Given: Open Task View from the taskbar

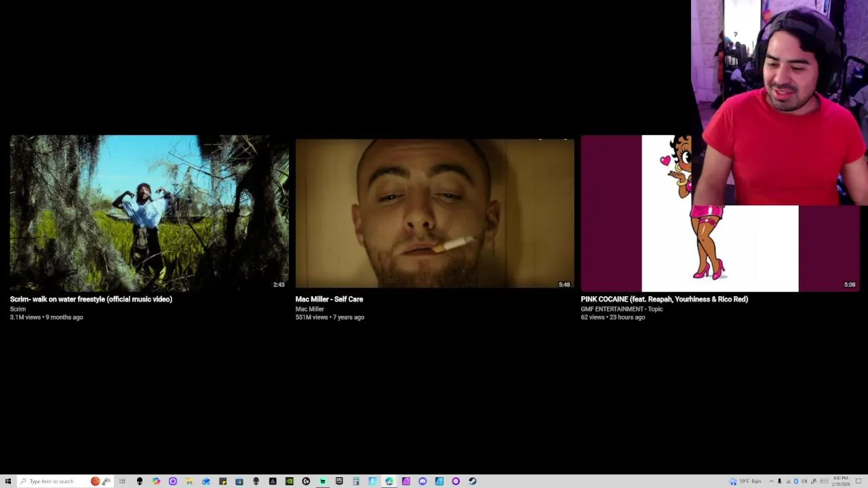Looking at the screenshot, I should (x=122, y=481).
